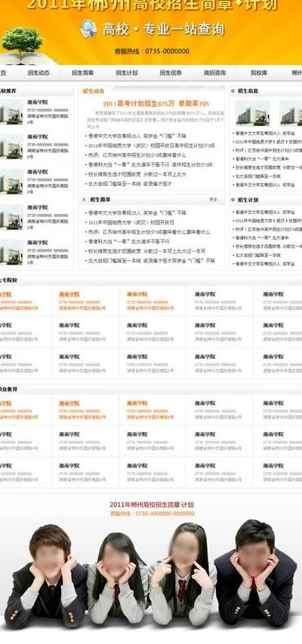The height and width of the screenshot is (644, 302).
Task: Open 香港科大当“一哥”北大清华 in 招生信息 panel
Action: click(x=262, y=159)
